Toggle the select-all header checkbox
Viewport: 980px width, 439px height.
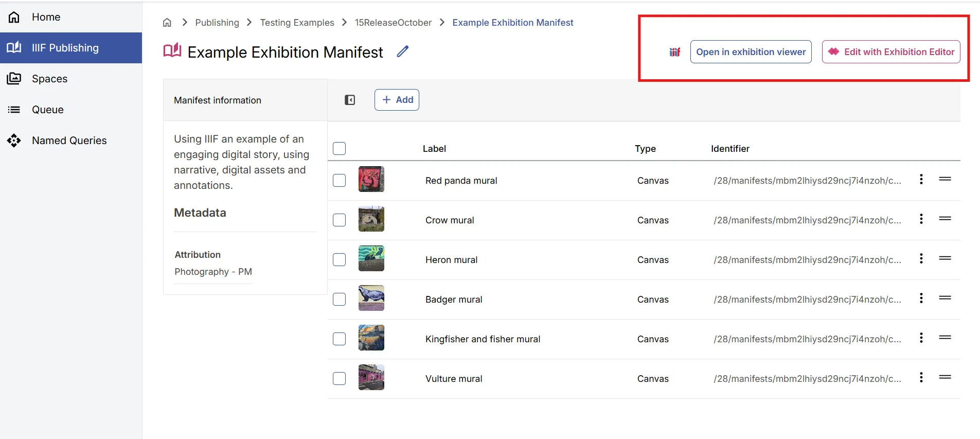point(339,149)
